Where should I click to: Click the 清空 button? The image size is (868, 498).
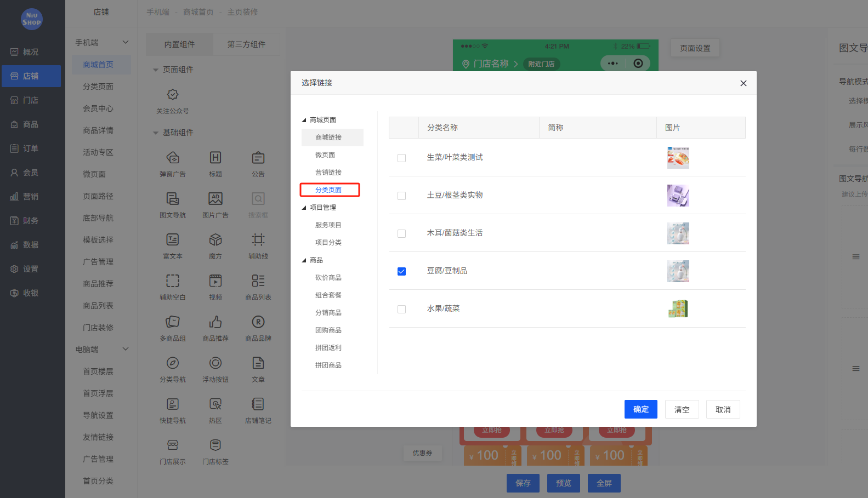click(x=682, y=409)
